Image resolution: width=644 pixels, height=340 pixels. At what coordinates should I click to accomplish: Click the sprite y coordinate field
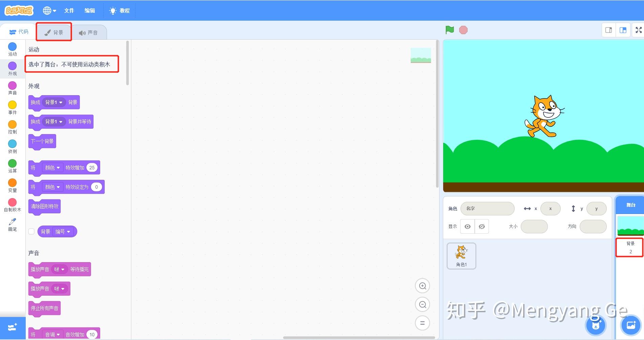click(x=596, y=209)
